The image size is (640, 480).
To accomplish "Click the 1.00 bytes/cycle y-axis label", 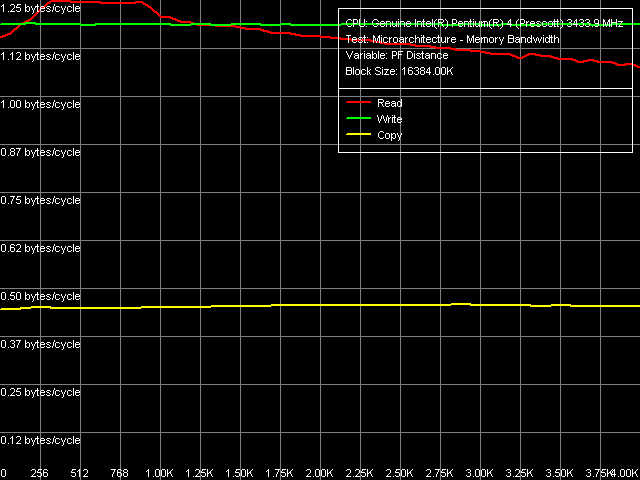I will click(x=41, y=104).
